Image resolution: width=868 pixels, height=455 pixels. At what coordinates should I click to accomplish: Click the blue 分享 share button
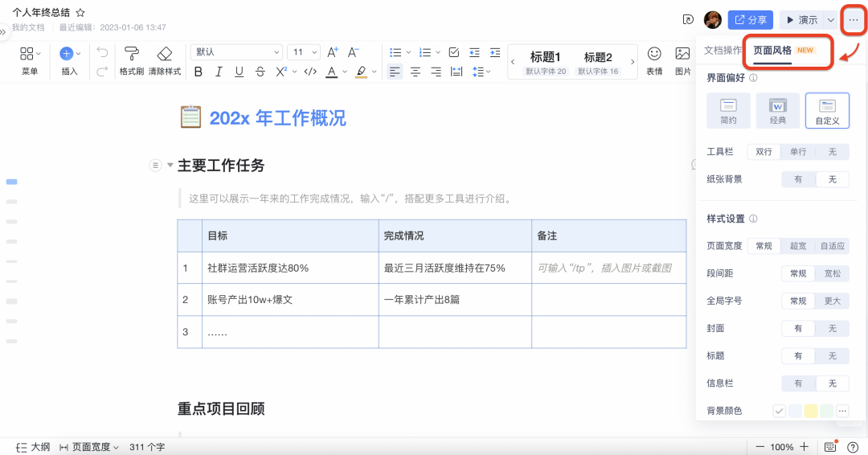pyautogui.click(x=750, y=20)
